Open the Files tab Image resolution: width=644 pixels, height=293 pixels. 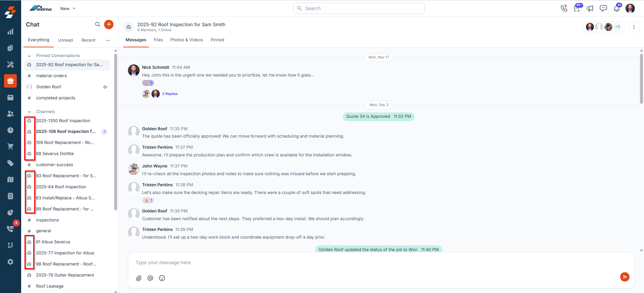(158, 40)
